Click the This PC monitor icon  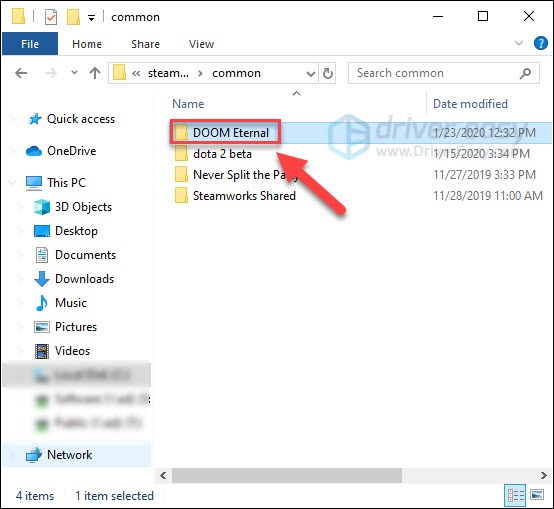[34, 183]
